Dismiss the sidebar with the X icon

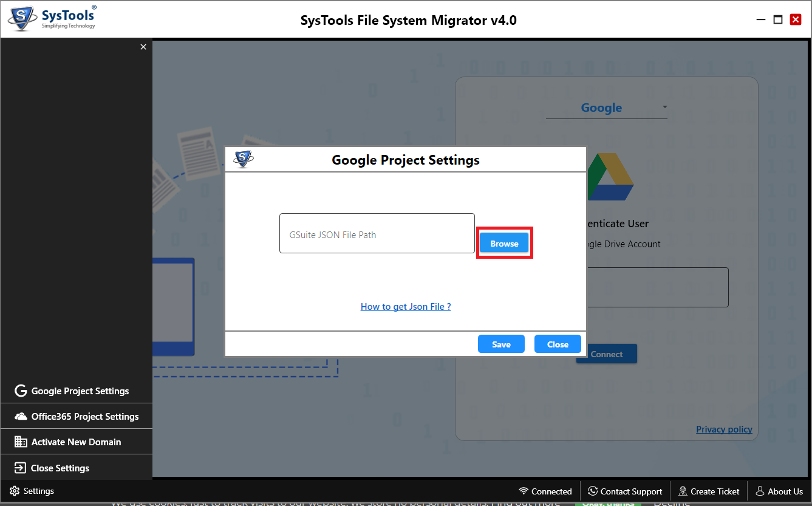[143, 47]
